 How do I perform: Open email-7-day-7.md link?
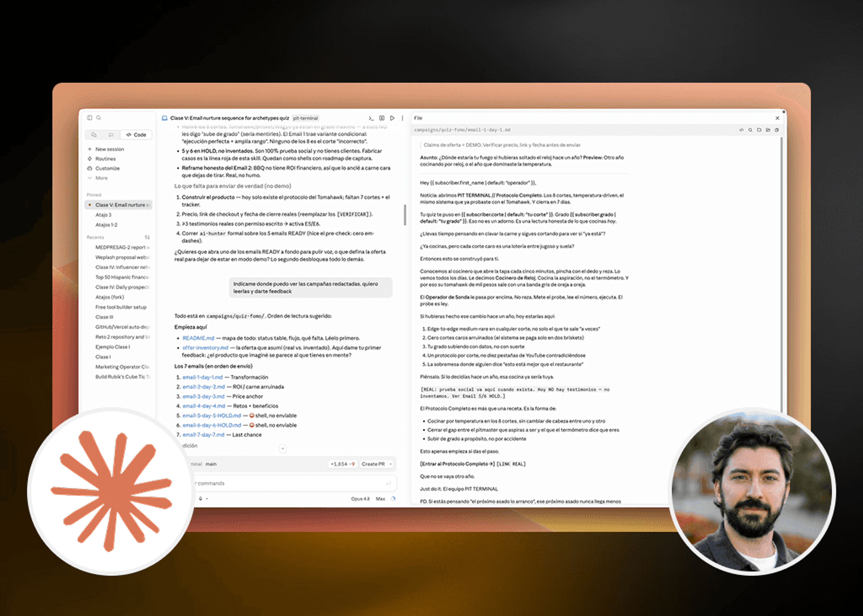[203, 435]
